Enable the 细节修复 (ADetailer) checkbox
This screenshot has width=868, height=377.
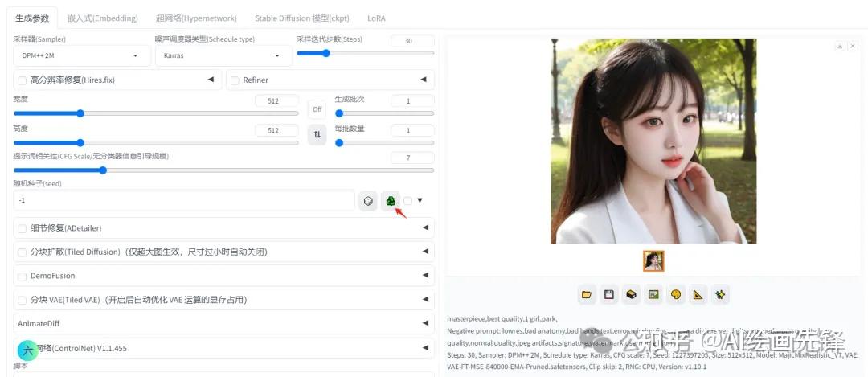click(x=23, y=228)
